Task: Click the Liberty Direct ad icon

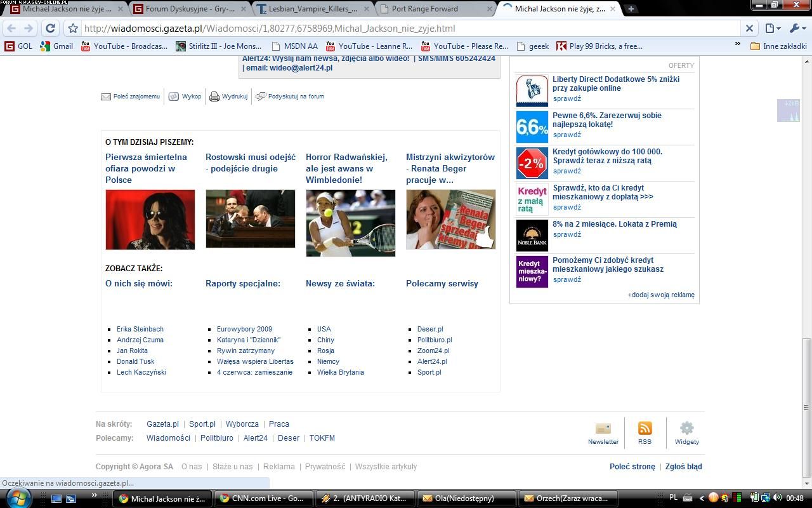Action: (x=532, y=90)
